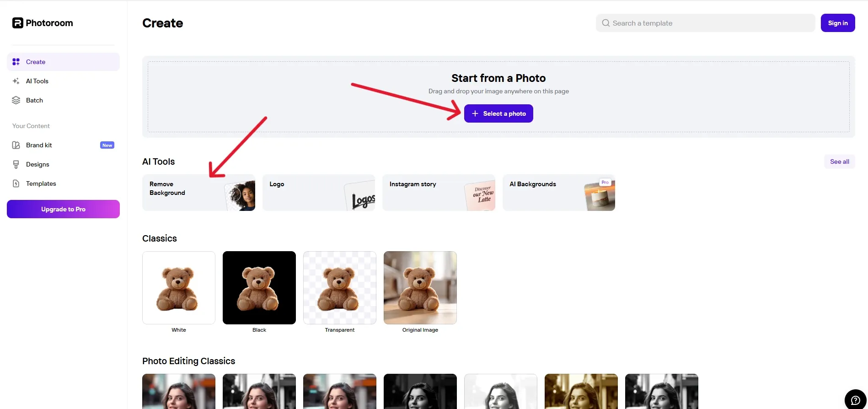The height and width of the screenshot is (409, 868).
Task: Click Select a photo button
Action: pyautogui.click(x=498, y=113)
